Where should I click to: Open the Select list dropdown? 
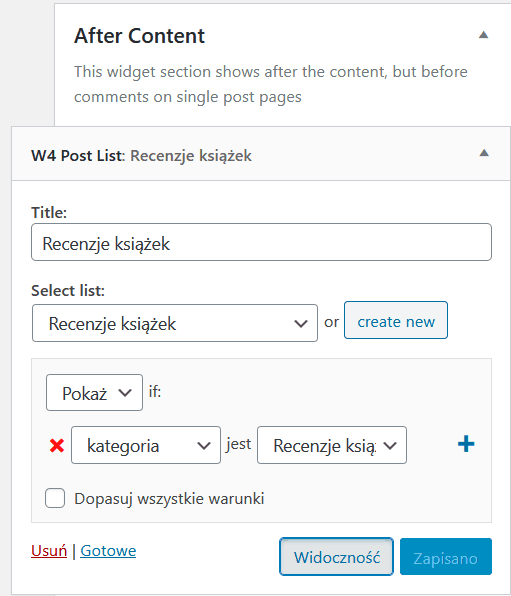pyautogui.click(x=175, y=323)
